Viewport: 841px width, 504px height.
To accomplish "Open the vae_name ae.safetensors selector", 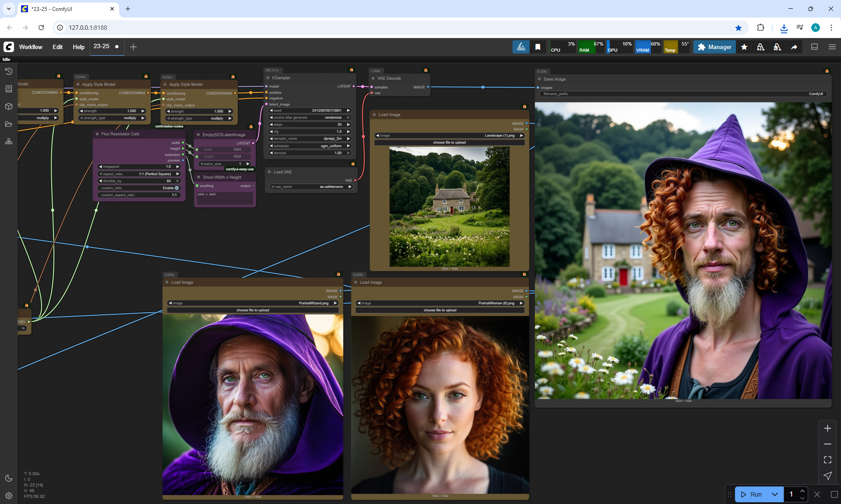I will (x=311, y=187).
